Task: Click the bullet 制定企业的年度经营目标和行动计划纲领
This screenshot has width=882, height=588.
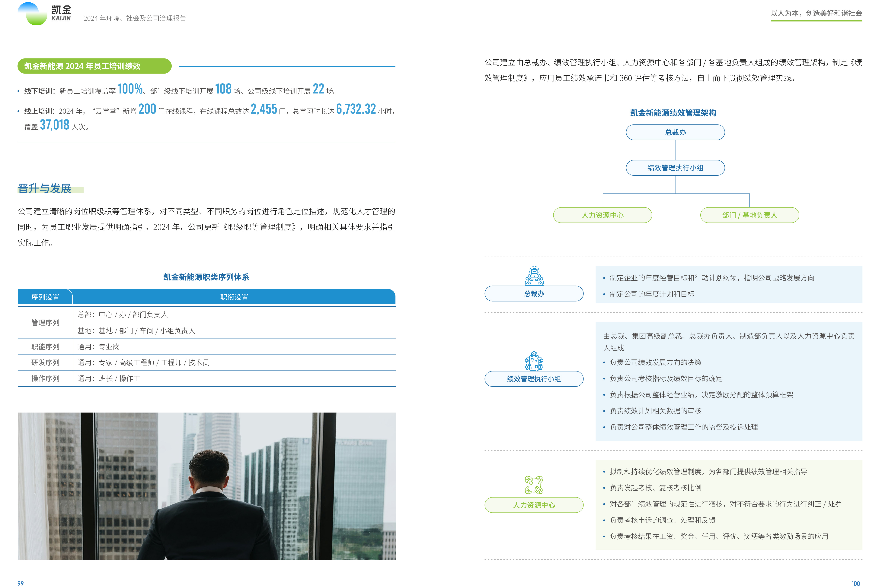Action: click(712, 278)
